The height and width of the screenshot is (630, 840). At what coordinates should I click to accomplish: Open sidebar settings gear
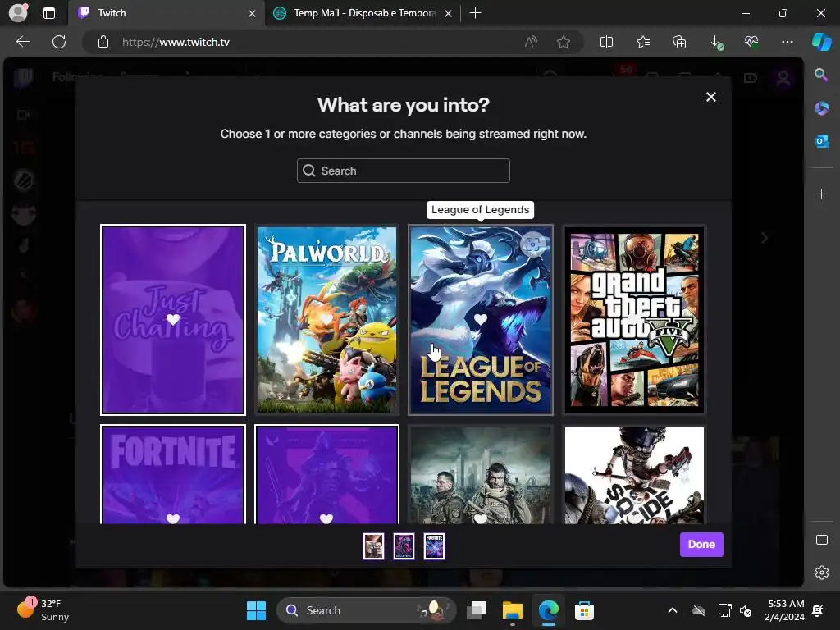click(x=821, y=573)
